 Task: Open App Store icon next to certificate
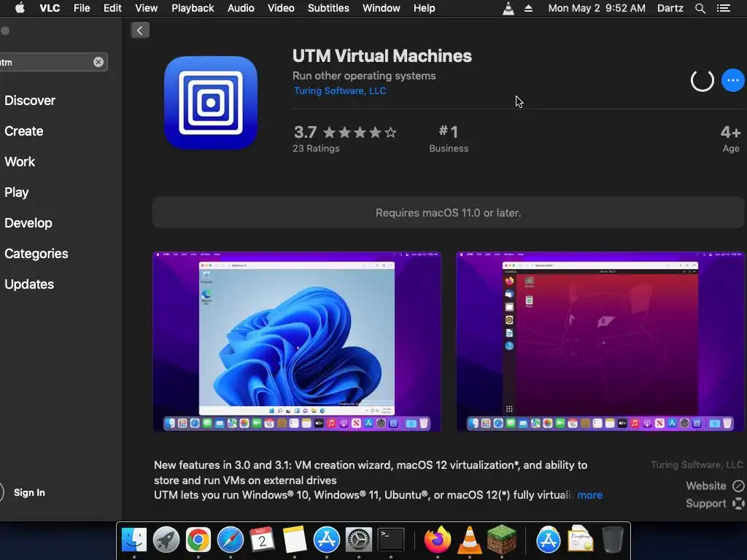549,540
